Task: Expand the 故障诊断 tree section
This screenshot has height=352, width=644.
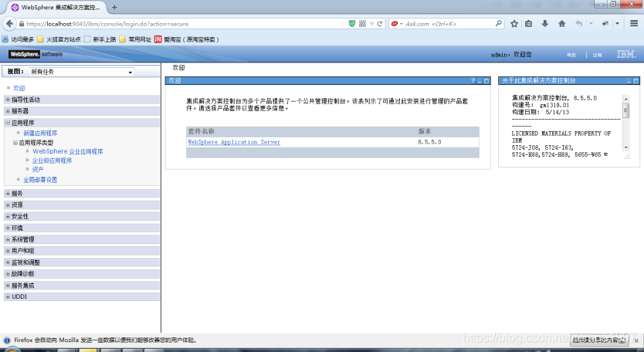Action: (8, 273)
